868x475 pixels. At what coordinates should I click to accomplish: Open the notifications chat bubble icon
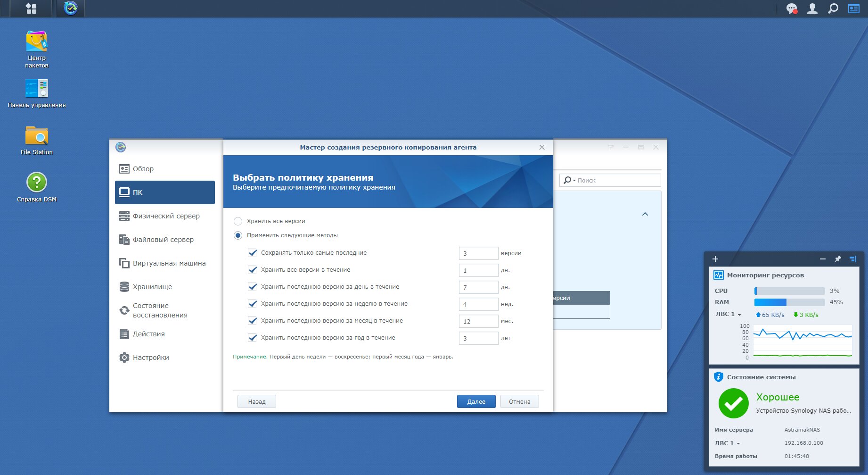pyautogui.click(x=792, y=8)
